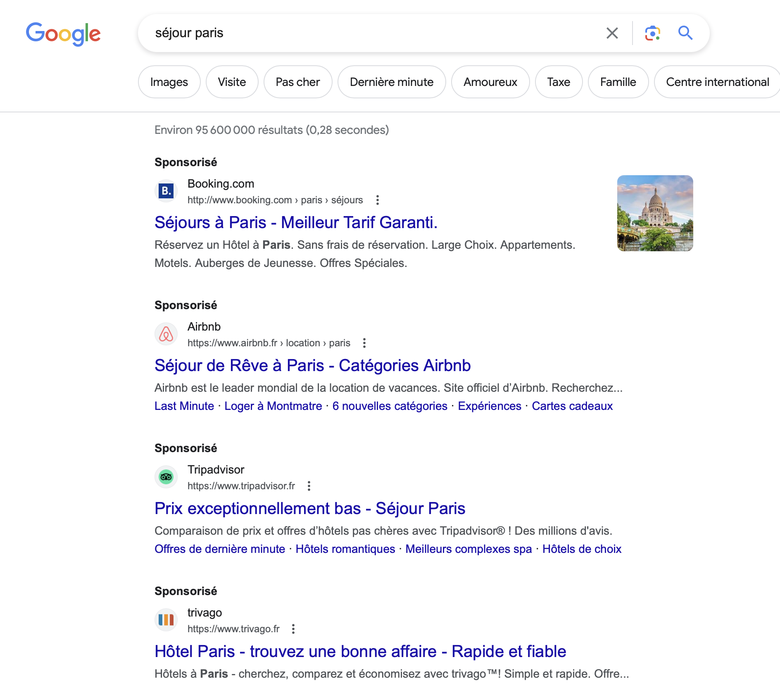Select the Visite filter chip
The width and height of the screenshot is (780, 700).
point(232,82)
